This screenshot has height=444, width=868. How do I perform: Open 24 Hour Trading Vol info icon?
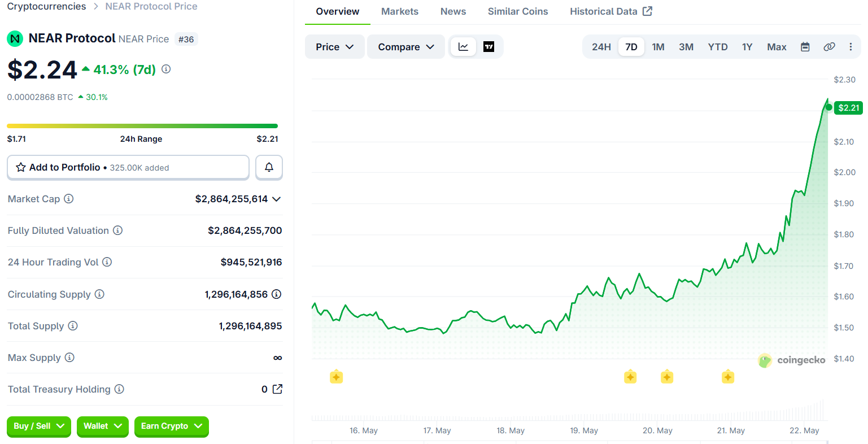pyautogui.click(x=107, y=262)
